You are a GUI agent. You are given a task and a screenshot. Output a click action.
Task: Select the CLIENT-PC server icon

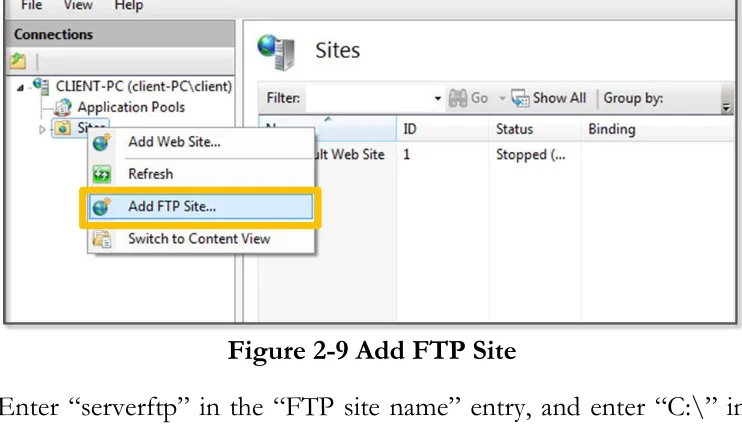point(41,86)
